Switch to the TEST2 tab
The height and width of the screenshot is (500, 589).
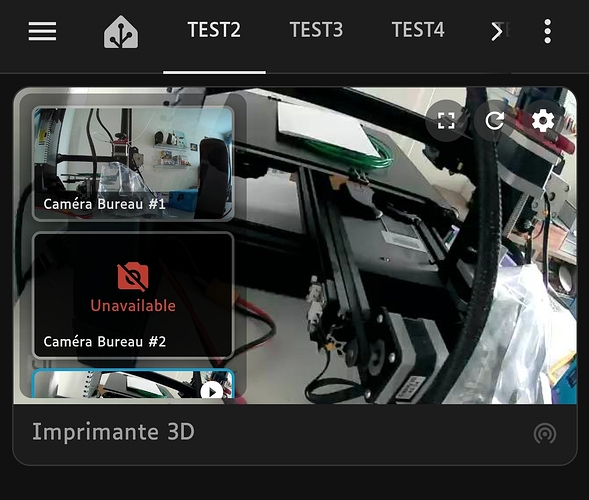214,30
